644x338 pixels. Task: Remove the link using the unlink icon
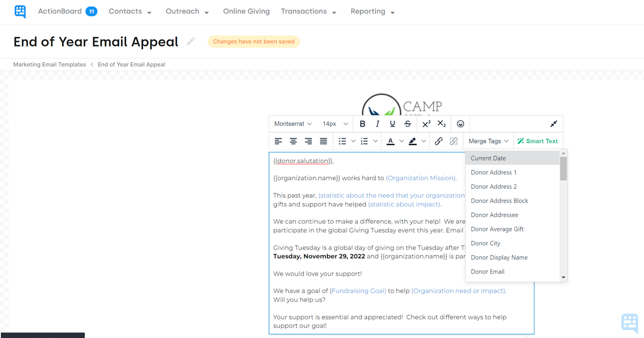click(453, 141)
